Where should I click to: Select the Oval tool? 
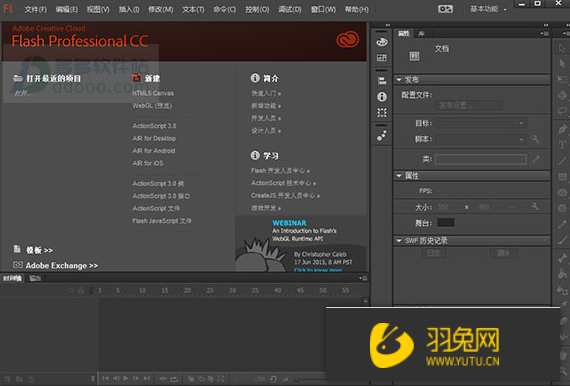click(562, 192)
